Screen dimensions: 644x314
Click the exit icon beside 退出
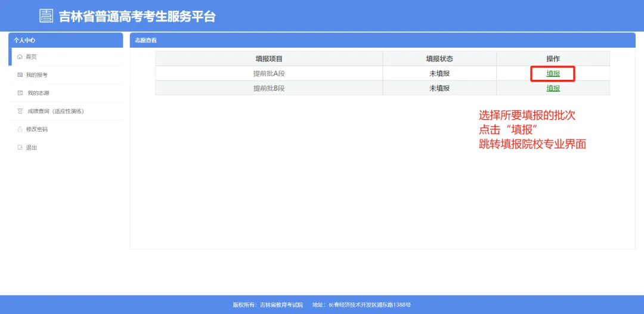[20, 148]
